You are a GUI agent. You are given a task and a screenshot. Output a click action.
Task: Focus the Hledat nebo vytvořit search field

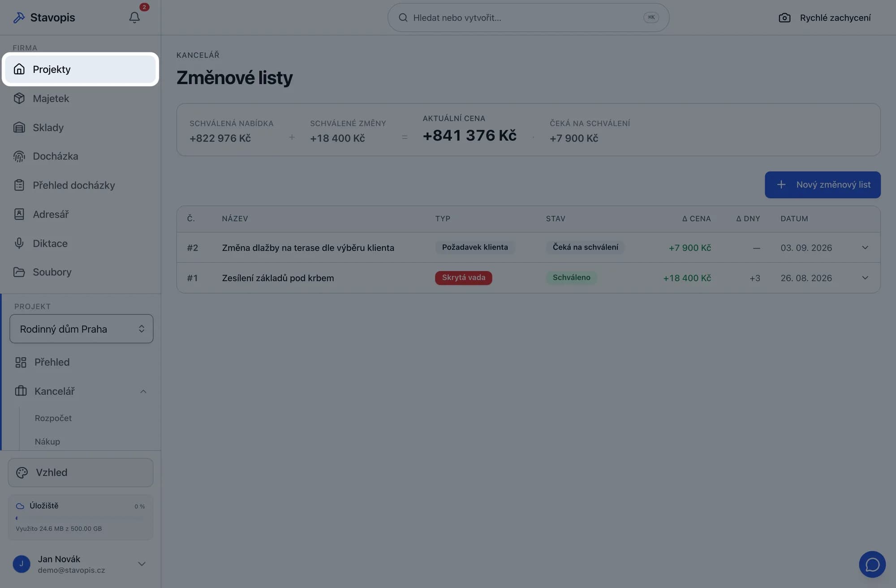tap(528, 17)
